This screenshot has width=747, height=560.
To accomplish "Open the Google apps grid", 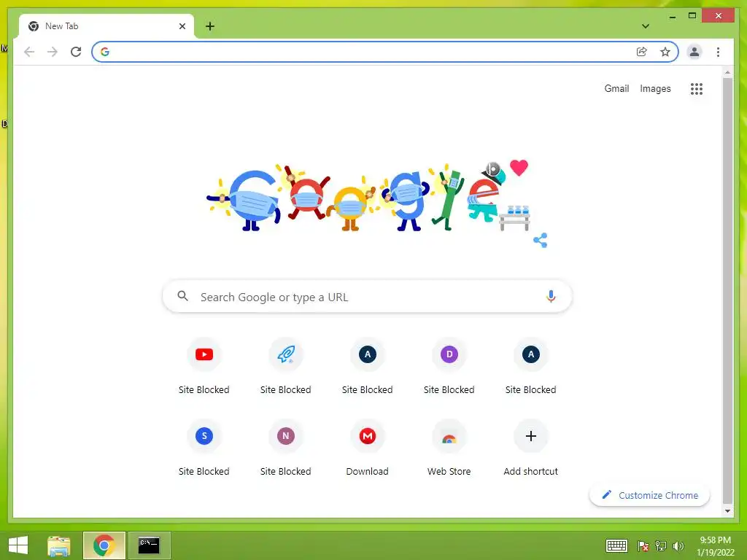I will click(697, 88).
